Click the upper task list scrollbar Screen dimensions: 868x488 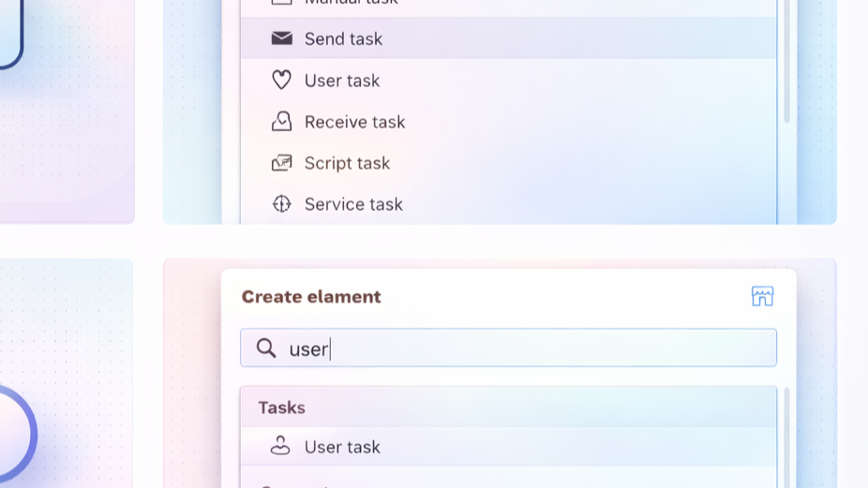(x=786, y=66)
